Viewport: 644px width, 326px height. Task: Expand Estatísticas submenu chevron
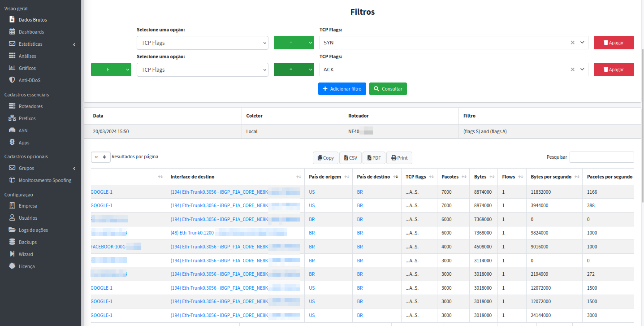point(74,44)
